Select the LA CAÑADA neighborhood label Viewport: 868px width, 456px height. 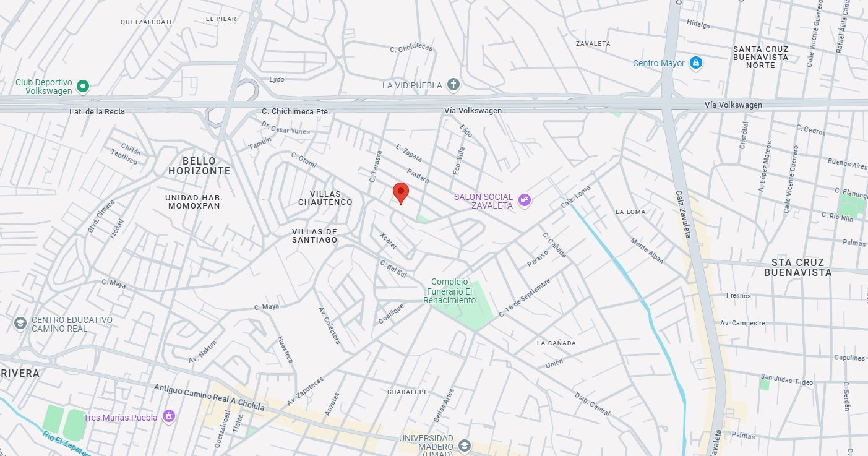point(556,343)
